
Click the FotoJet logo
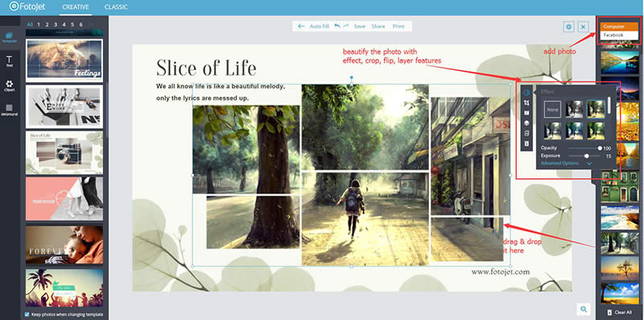point(27,6)
